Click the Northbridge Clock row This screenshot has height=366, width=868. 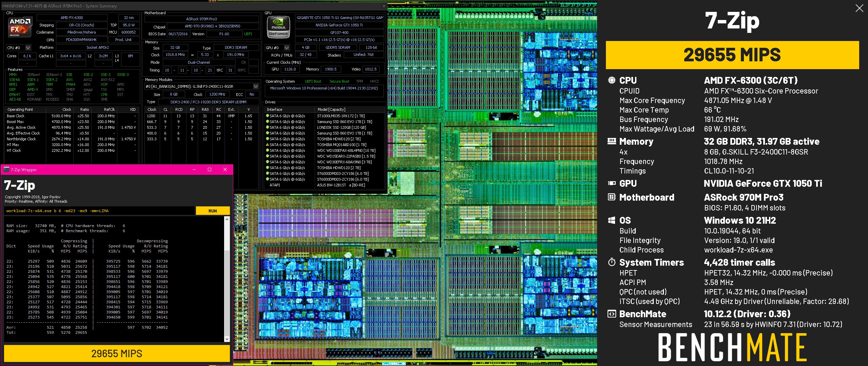71,139
